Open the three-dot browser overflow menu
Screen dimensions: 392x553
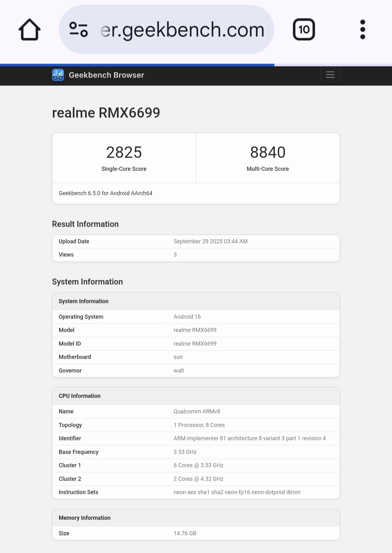point(363,30)
